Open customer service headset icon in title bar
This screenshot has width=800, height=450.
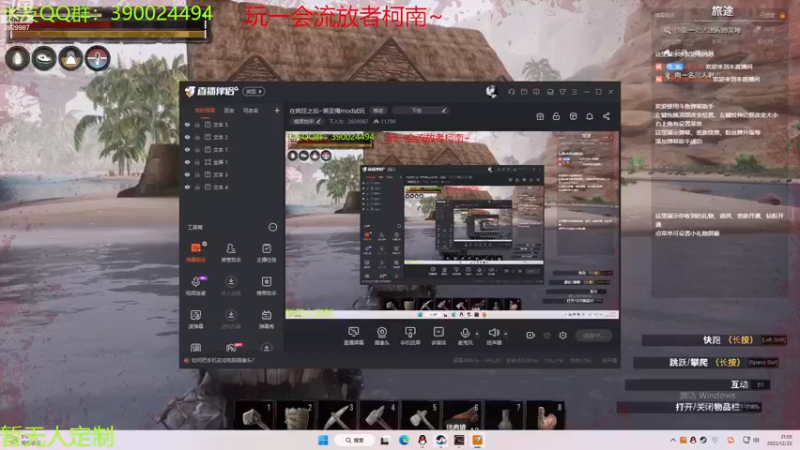(x=511, y=92)
